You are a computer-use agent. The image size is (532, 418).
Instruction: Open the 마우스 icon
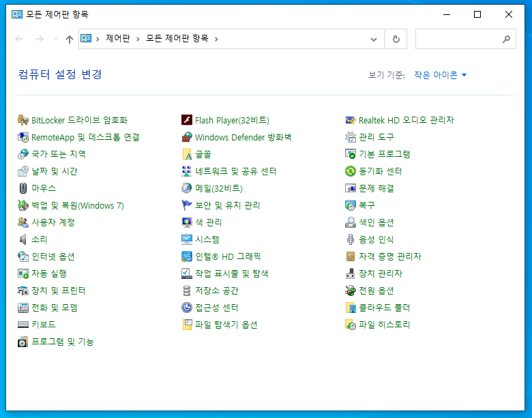(x=23, y=188)
